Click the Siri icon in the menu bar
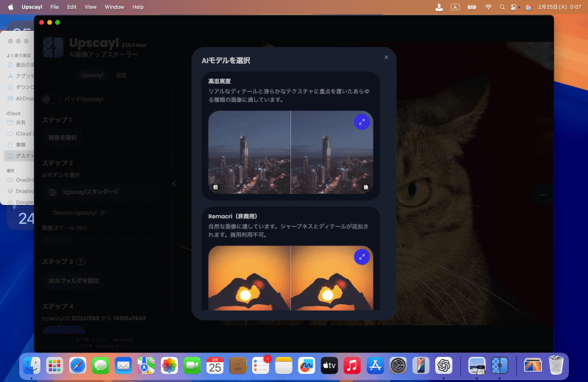The height and width of the screenshot is (382, 588). click(528, 7)
